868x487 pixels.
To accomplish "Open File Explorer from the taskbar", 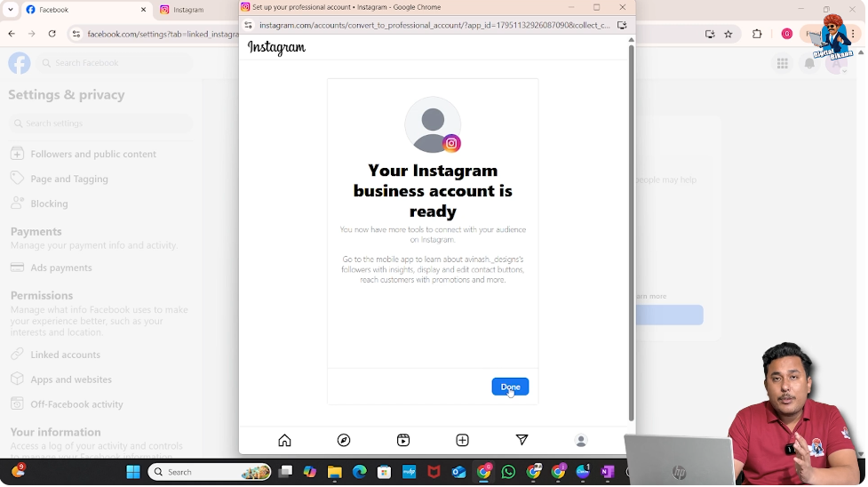I will click(335, 473).
